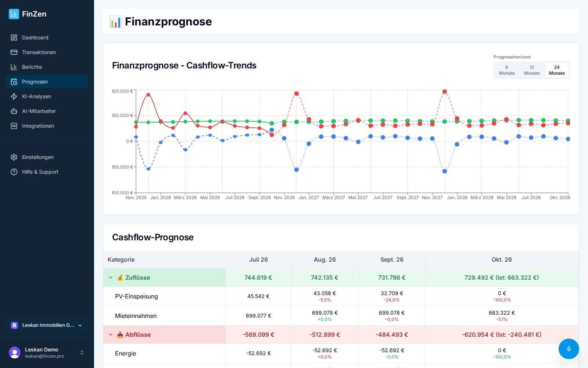Click the AI-Mitarbeiter robot icon
This screenshot has height=368, width=588.
pos(14,111)
